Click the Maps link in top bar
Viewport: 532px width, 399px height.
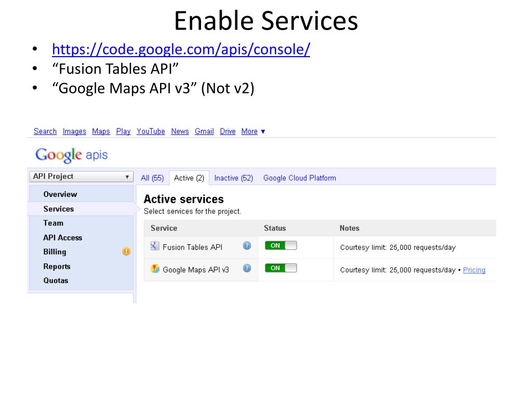pos(101,131)
